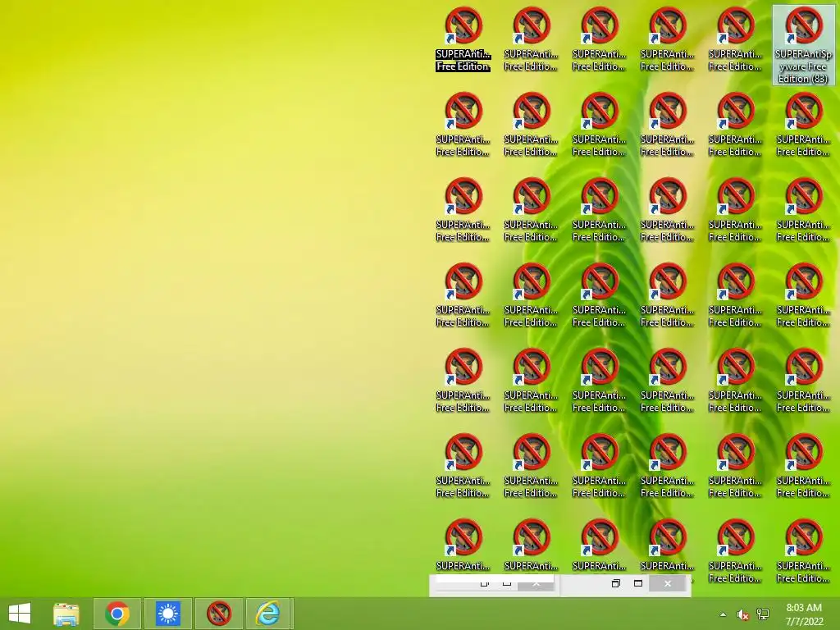Image resolution: width=840 pixels, height=630 pixels.
Task: Open the network status tray icon
Action: (x=763, y=614)
